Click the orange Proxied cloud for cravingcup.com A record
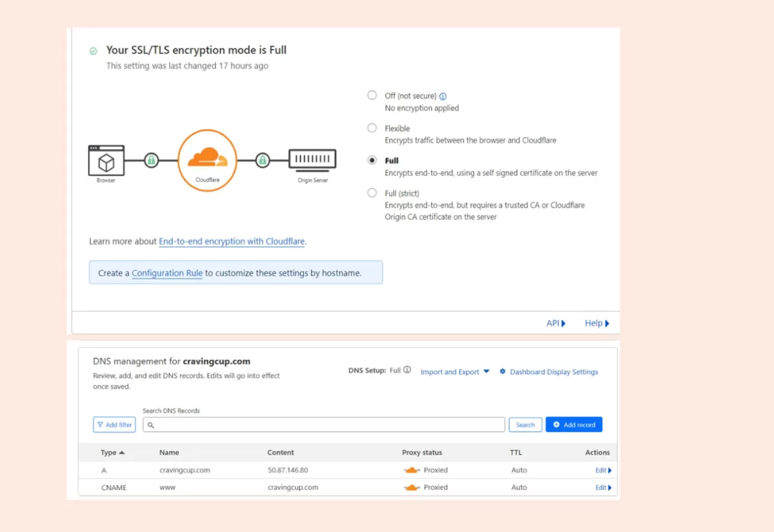Image resolution: width=774 pixels, height=532 pixels. pos(412,470)
